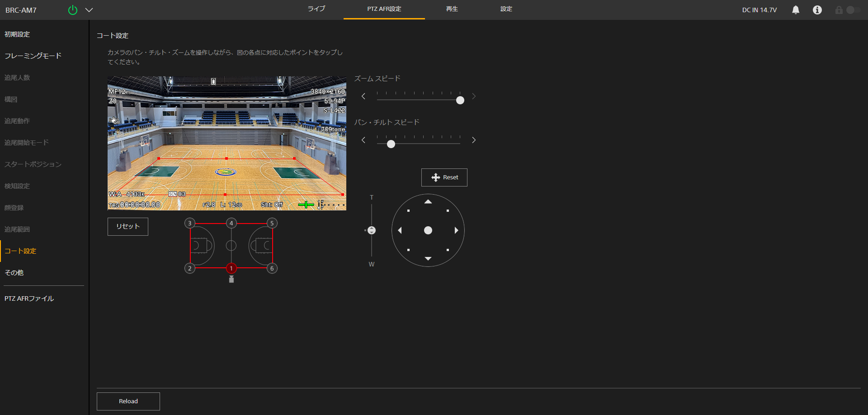Image resolution: width=868 pixels, height=415 pixels.
Task: Switch to the 再生 tab
Action: coord(452,9)
